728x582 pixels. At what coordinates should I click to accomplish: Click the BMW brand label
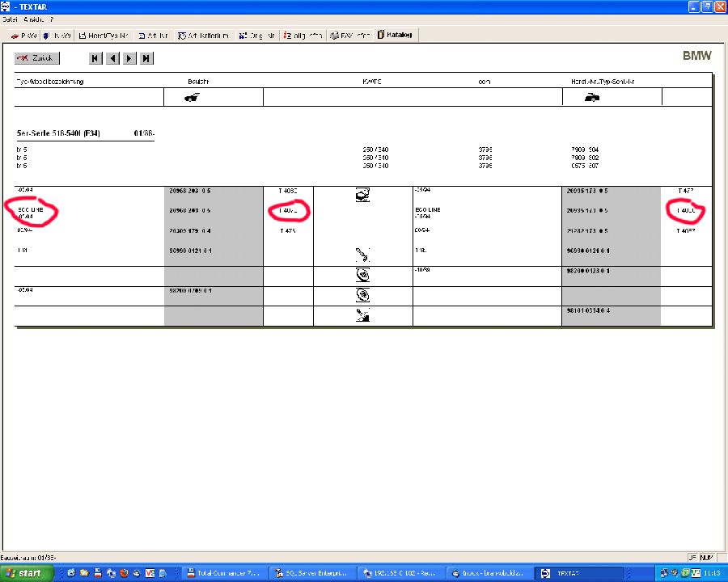697,56
